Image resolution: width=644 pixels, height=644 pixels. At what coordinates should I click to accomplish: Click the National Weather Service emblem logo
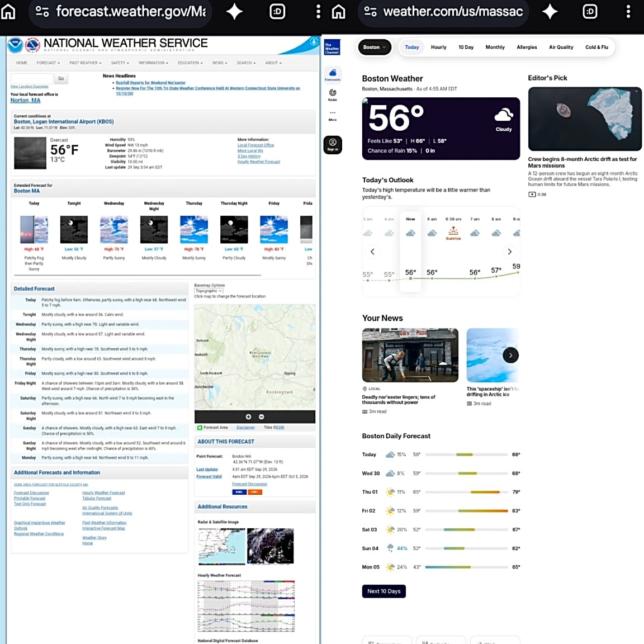32,45
